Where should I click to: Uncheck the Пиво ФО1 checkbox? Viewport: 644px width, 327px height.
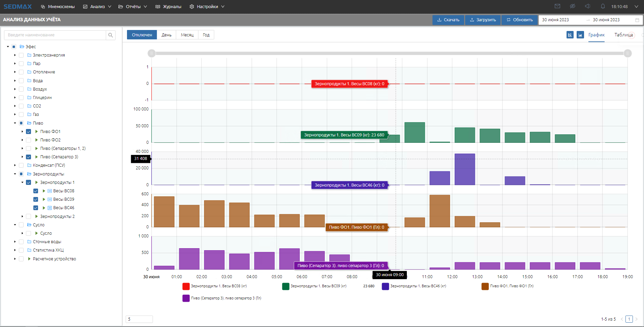pos(29,132)
